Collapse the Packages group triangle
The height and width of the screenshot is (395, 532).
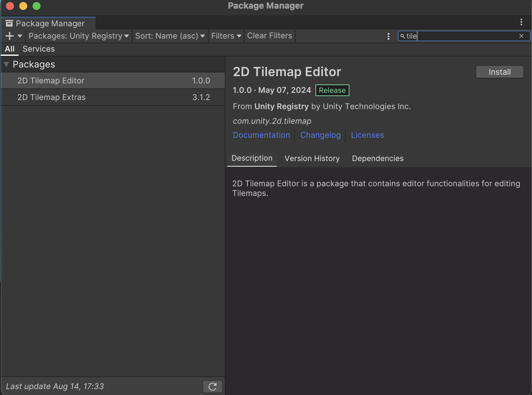tap(6, 64)
